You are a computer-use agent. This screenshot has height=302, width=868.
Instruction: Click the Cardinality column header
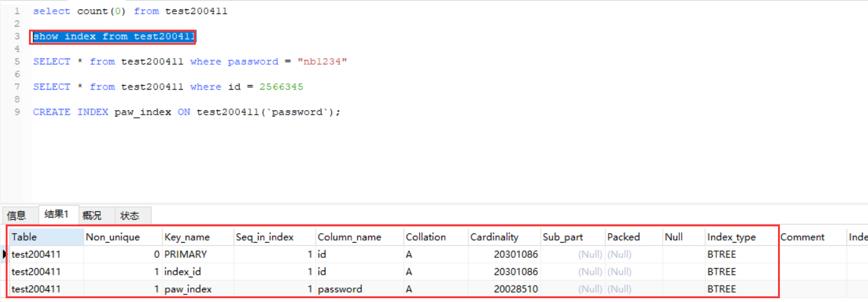click(x=504, y=237)
